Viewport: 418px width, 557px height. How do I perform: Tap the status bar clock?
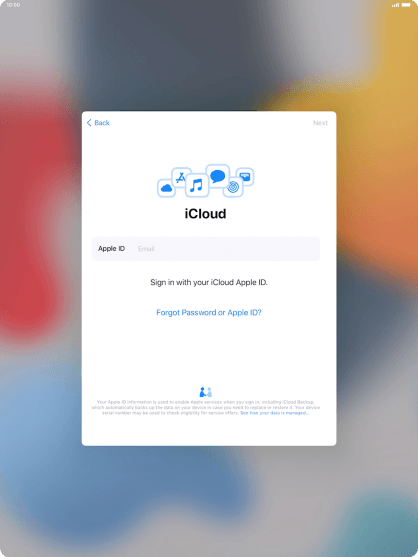[x=13, y=5]
